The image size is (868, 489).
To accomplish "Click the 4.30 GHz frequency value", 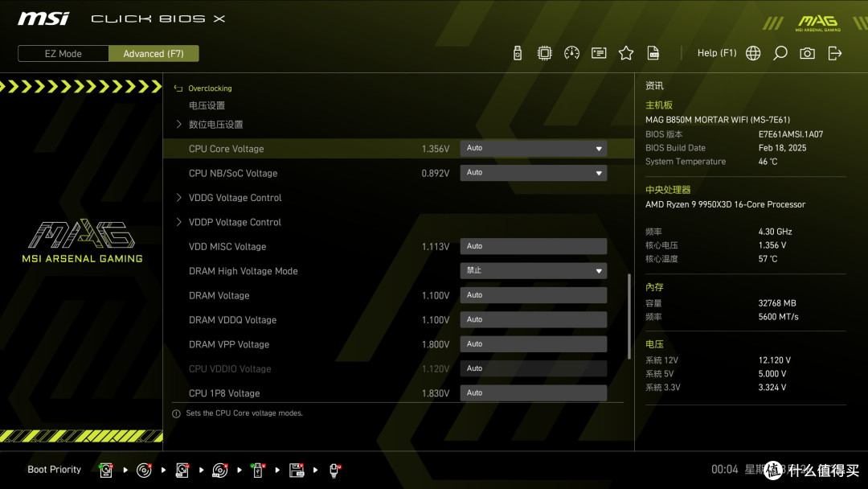I will (x=775, y=232).
